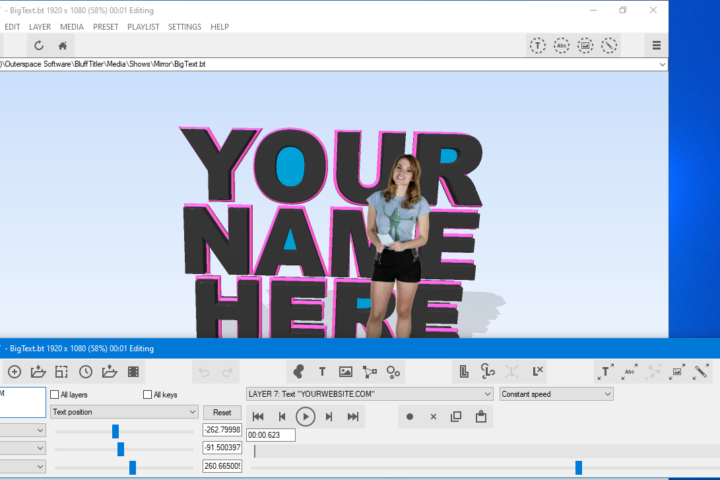
Task: Click the paste key clipboard icon
Action: (481, 417)
